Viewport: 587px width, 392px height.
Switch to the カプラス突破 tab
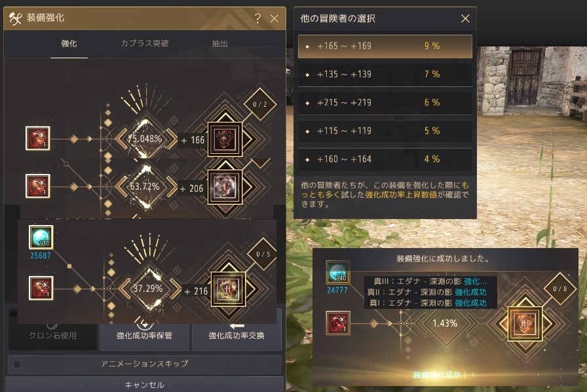tap(145, 43)
